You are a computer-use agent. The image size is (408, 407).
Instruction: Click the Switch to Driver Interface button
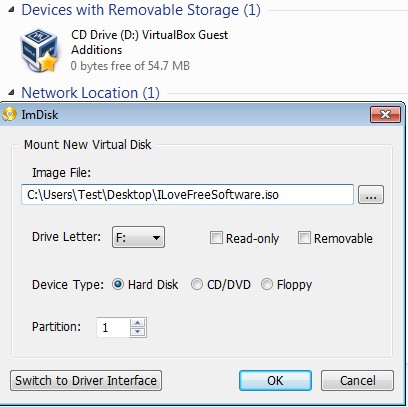click(86, 380)
